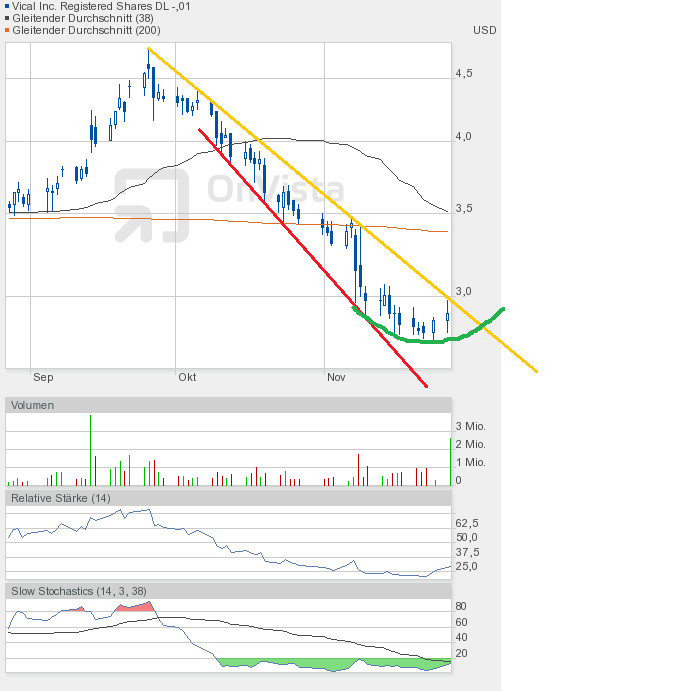This screenshot has height=691, width=687.
Task: Click the 2 Mio. volume axis label
Action: pyautogui.click(x=470, y=444)
